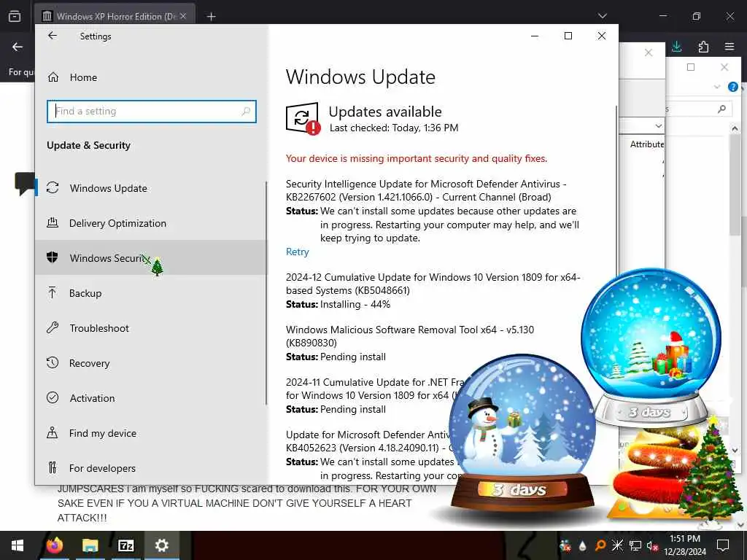Open Settings Home page
The width and height of the screenshot is (747, 560).
[x=83, y=77]
